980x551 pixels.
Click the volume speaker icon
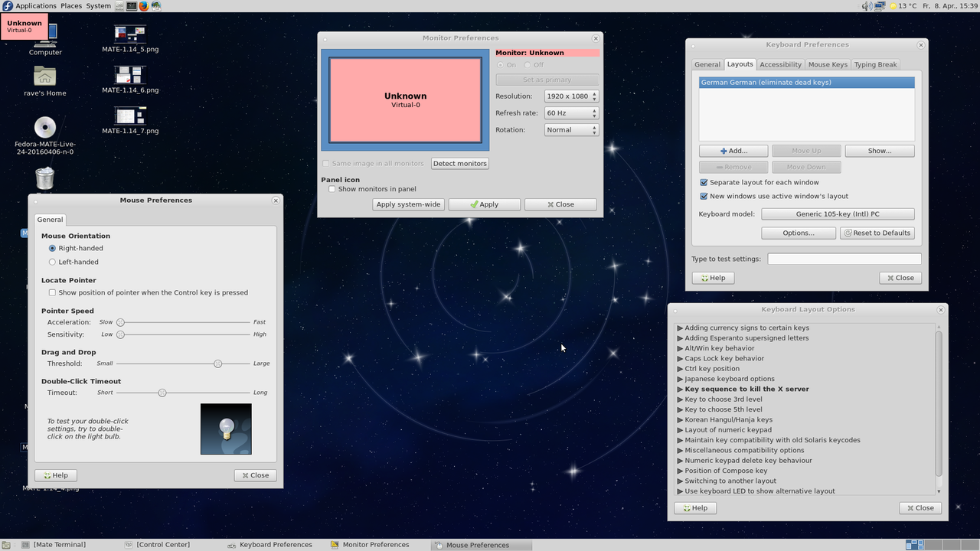click(867, 6)
